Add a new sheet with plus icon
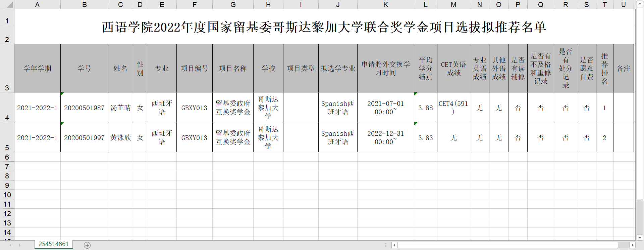Image resolution: width=644 pixels, height=250 pixels. tap(87, 245)
